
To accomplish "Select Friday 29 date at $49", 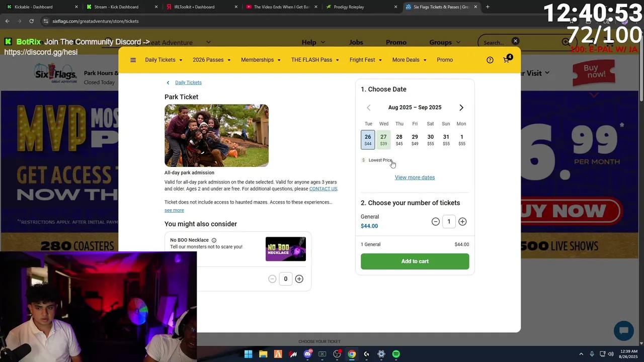I will 415,140.
